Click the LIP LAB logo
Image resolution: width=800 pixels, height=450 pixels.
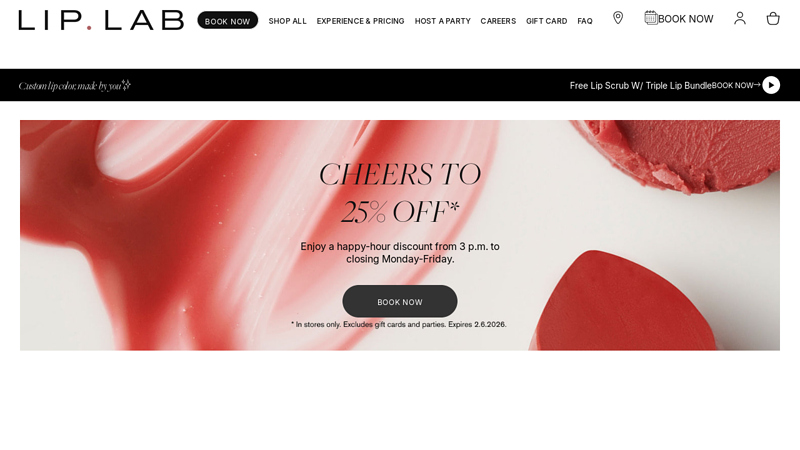(101, 20)
